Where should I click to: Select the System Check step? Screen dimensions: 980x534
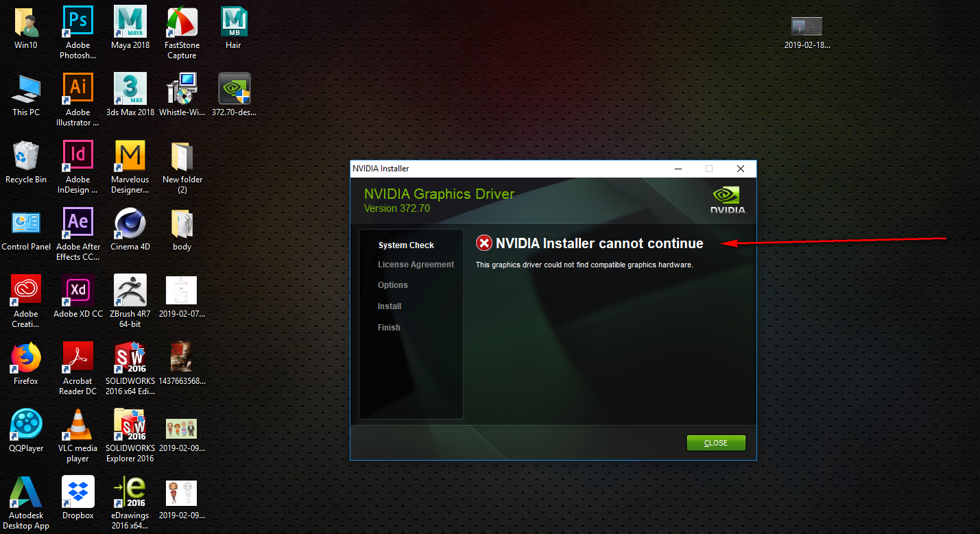tap(406, 245)
